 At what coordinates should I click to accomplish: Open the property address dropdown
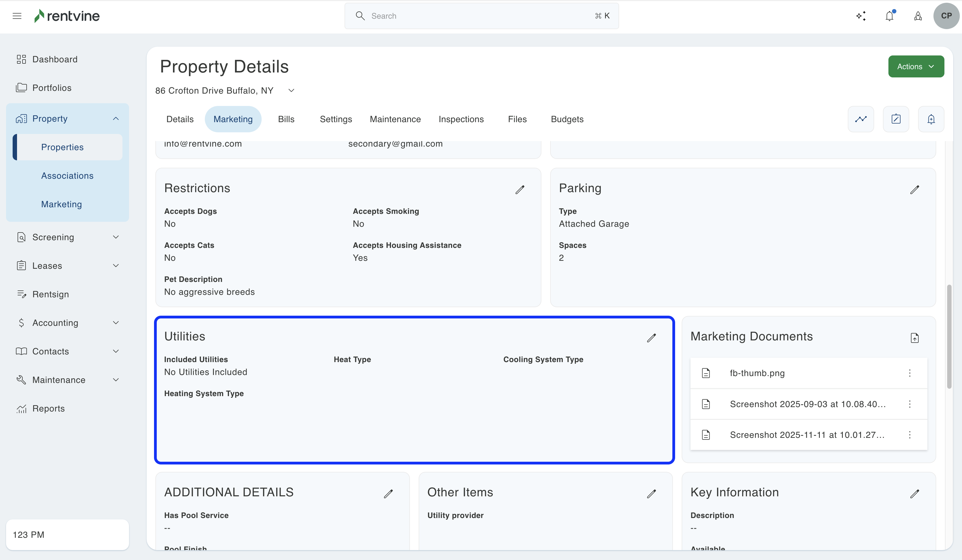(291, 91)
